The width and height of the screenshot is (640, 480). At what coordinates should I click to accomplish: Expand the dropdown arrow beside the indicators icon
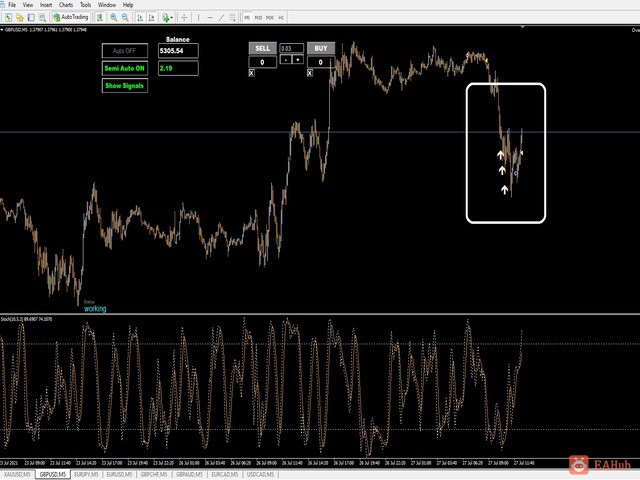click(x=171, y=18)
